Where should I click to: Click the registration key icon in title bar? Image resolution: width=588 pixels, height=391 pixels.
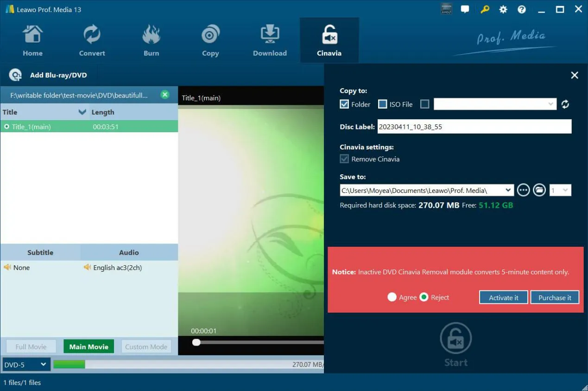pos(485,9)
